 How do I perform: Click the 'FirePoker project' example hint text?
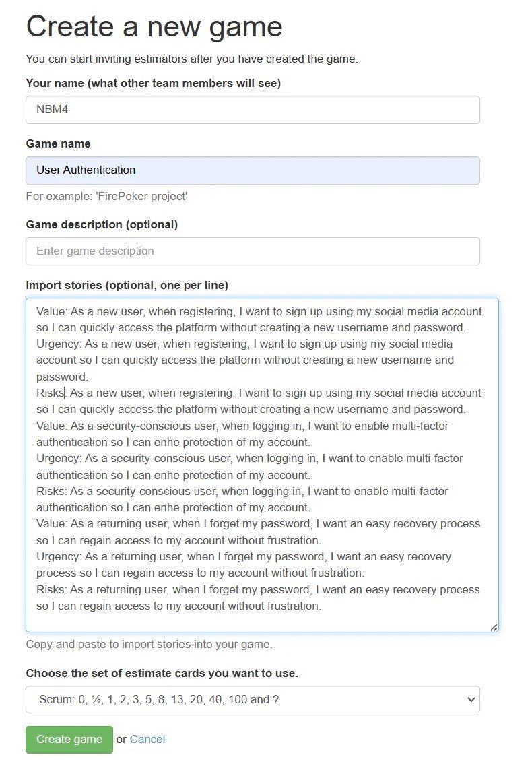pyautogui.click(x=106, y=197)
